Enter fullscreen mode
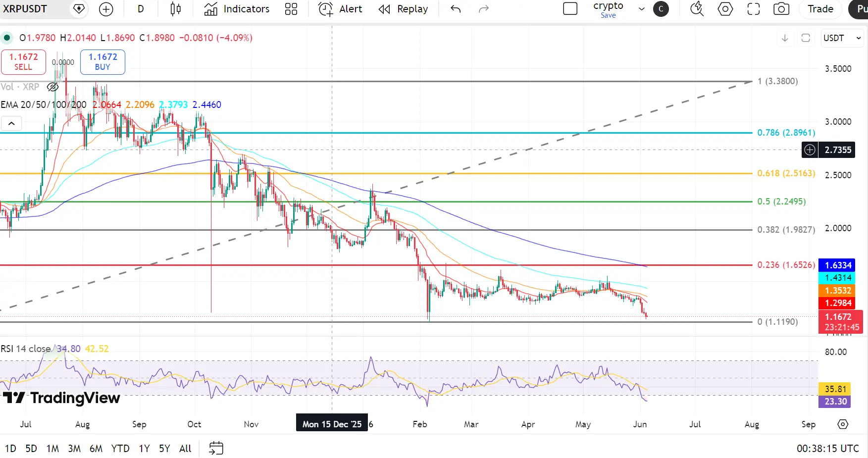This screenshot has height=458, width=868. click(754, 9)
